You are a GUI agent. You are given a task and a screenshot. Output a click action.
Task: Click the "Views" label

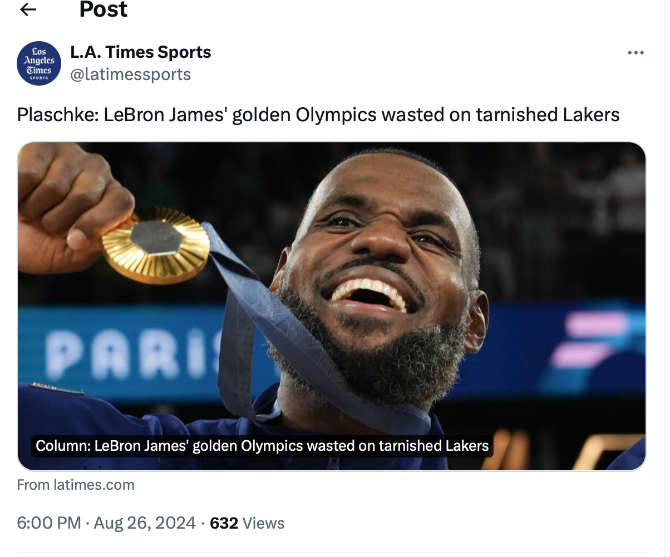(x=263, y=523)
